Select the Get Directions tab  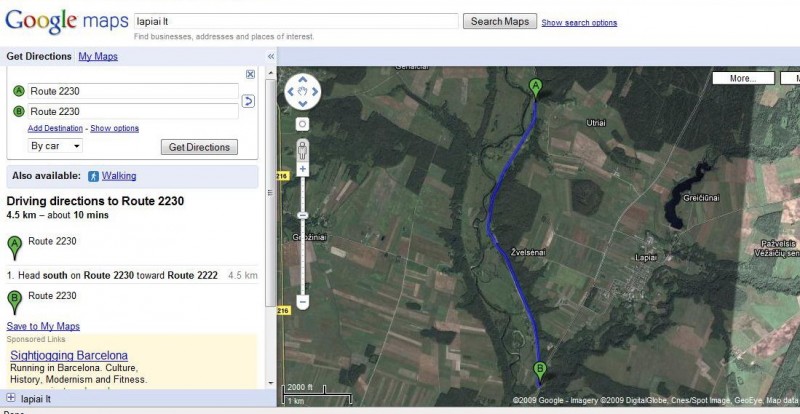[x=39, y=57]
